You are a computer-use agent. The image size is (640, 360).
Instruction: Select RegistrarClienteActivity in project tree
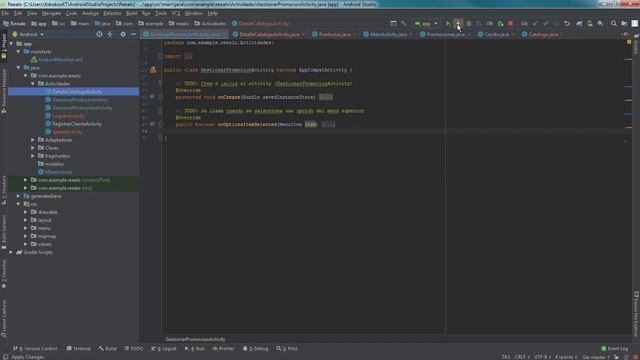(x=77, y=124)
